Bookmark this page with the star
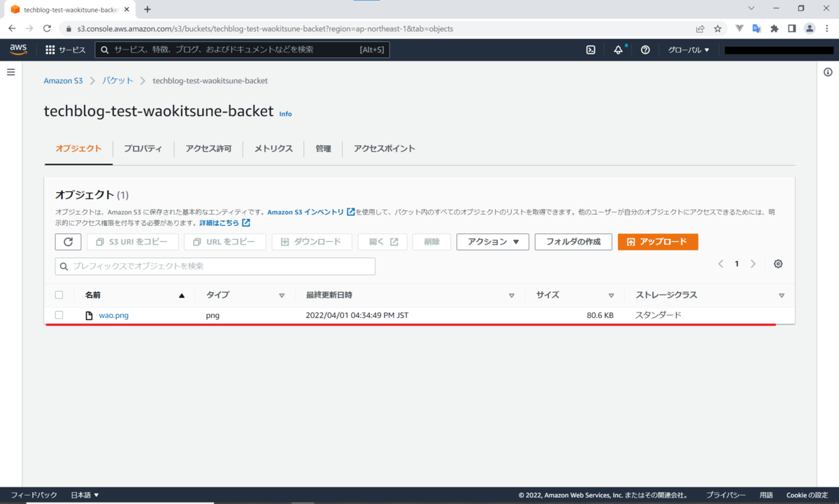Screen dimensions: 839x504 (x=717, y=29)
